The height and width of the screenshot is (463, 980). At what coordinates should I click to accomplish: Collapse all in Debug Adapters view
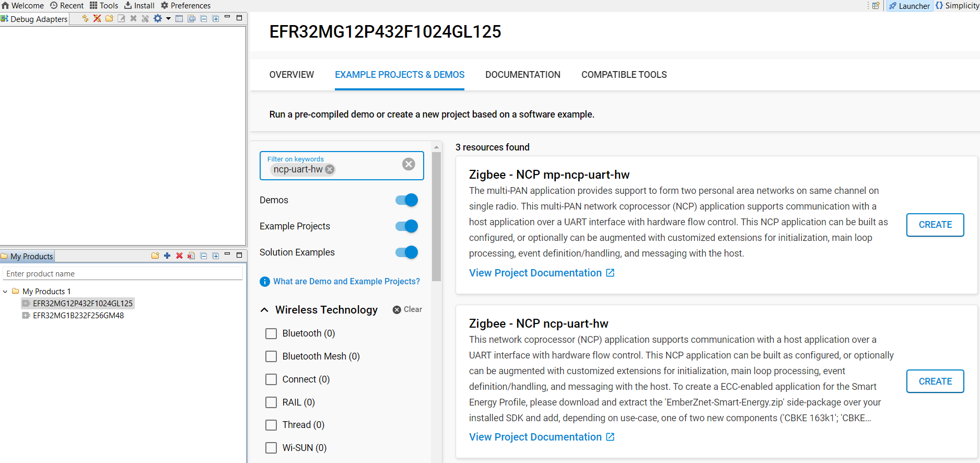[x=204, y=18]
